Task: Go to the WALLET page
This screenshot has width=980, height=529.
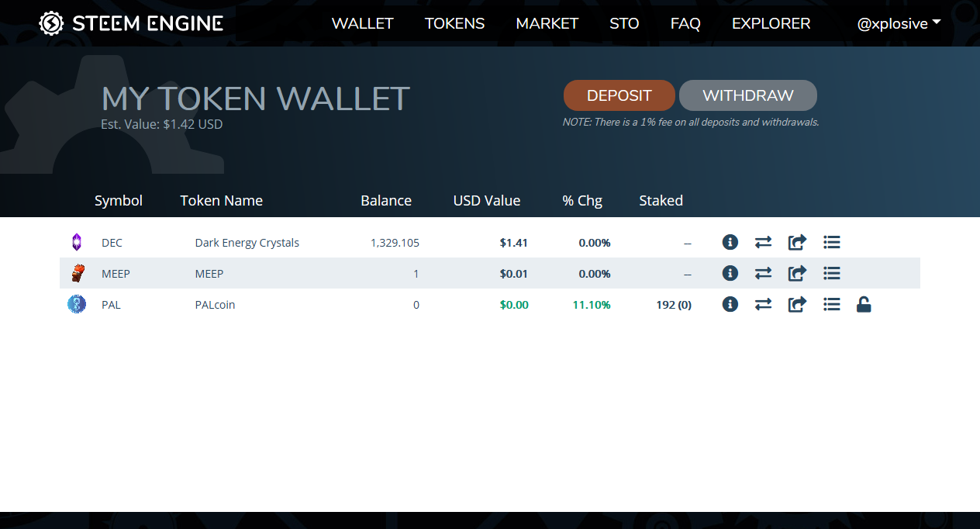Action: 363,23
